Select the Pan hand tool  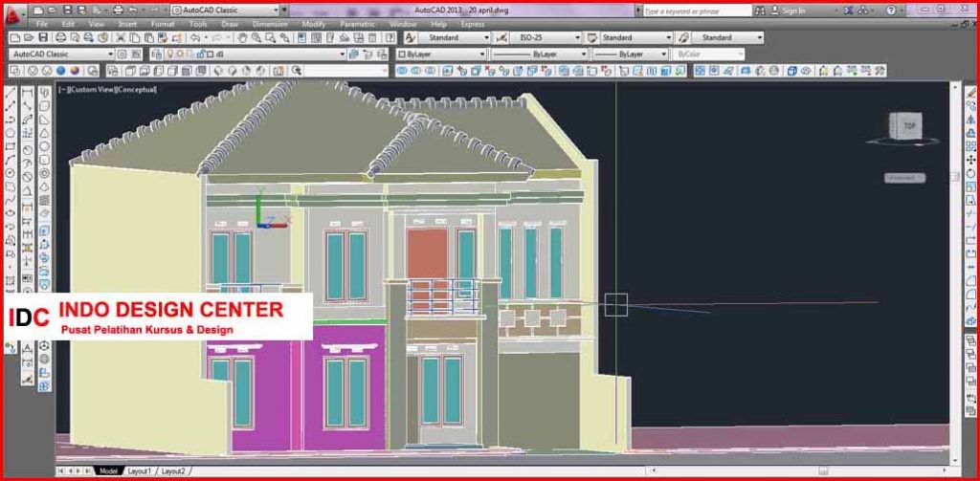coord(242,37)
